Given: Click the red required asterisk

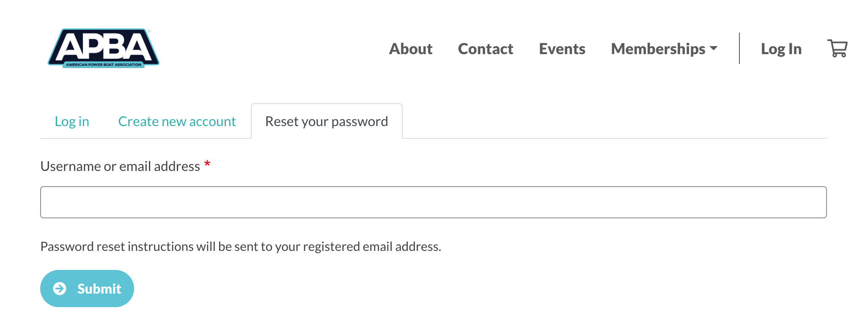Looking at the screenshot, I should click(x=207, y=165).
